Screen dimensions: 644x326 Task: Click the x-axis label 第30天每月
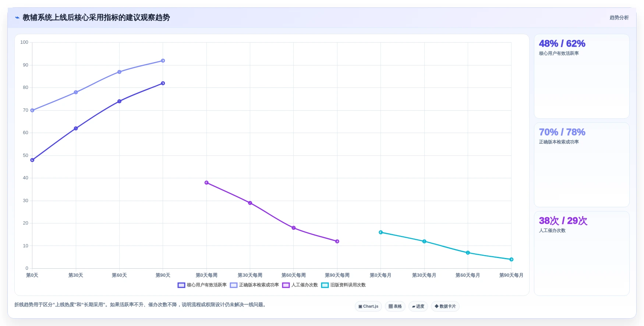[x=424, y=275]
